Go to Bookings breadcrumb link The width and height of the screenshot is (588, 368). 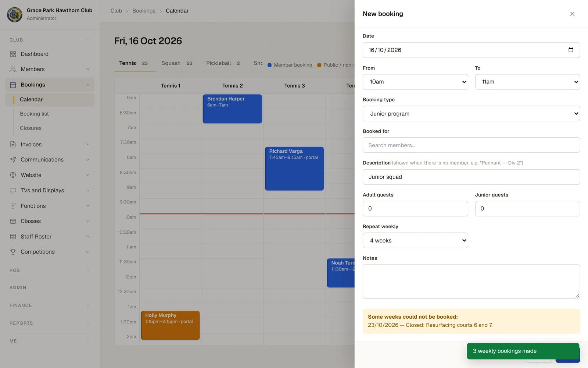click(x=144, y=11)
